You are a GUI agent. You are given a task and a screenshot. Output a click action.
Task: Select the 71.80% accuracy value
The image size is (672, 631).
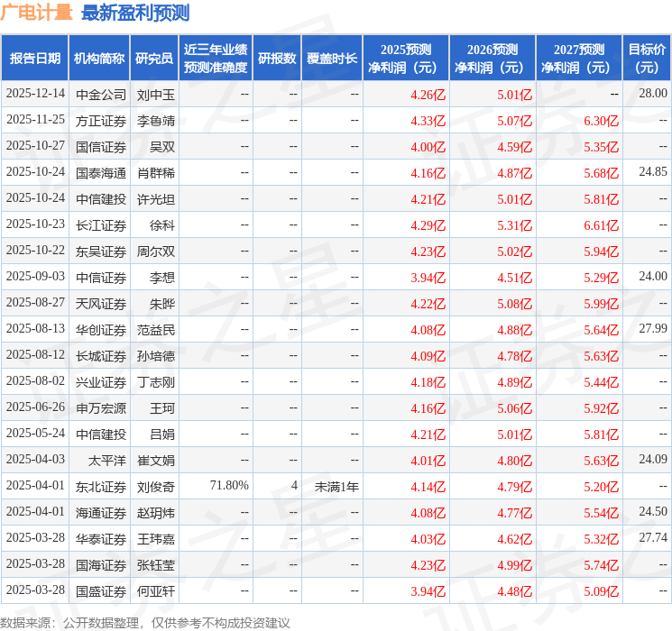click(229, 485)
